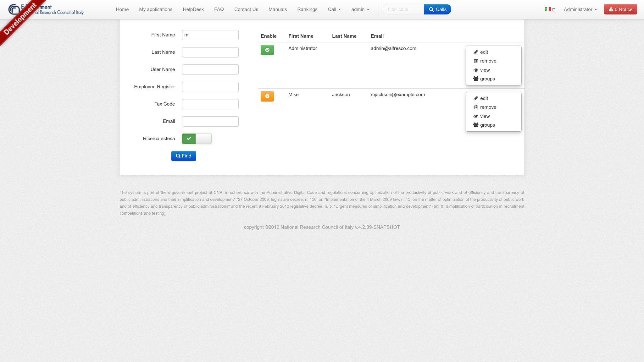Click eye view icon for Administrator
The width and height of the screenshot is (644, 362).
476,70
